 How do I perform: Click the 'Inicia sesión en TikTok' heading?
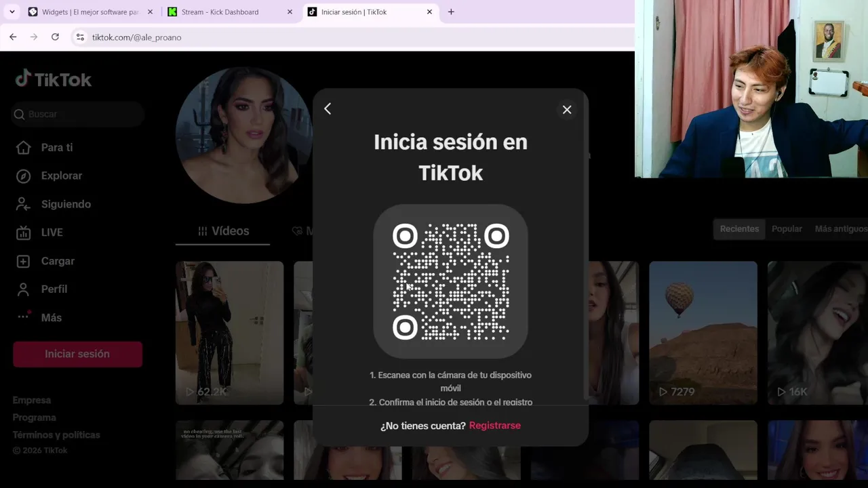[450, 157]
